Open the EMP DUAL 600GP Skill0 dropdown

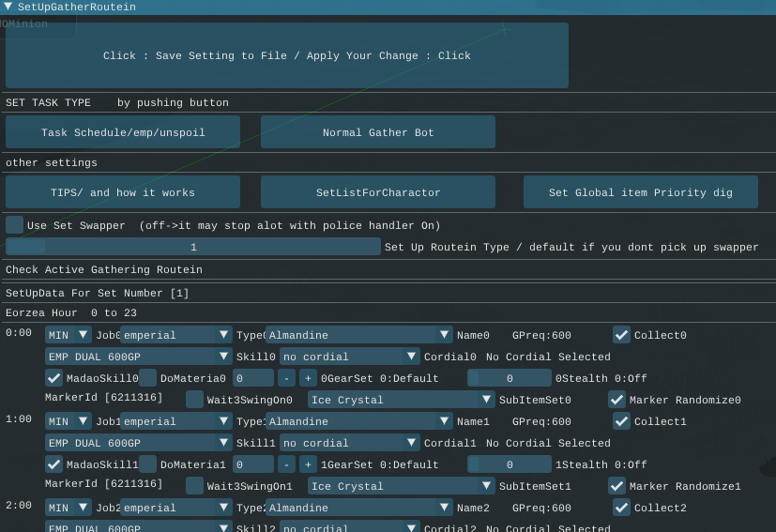click(x=138, y=357)
